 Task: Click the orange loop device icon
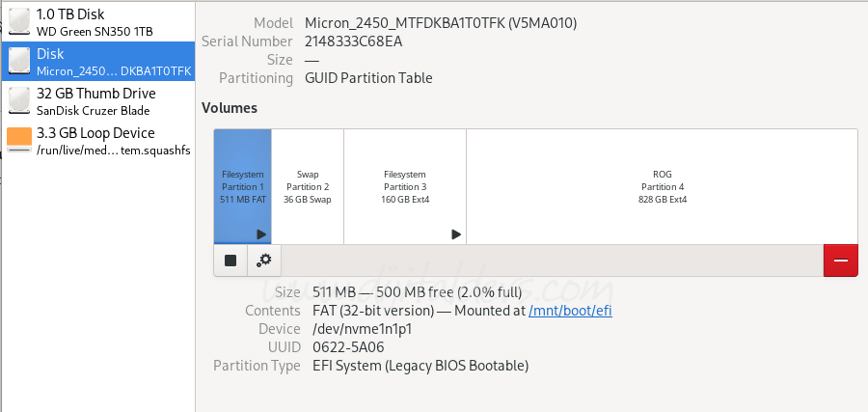coord(19,140)
